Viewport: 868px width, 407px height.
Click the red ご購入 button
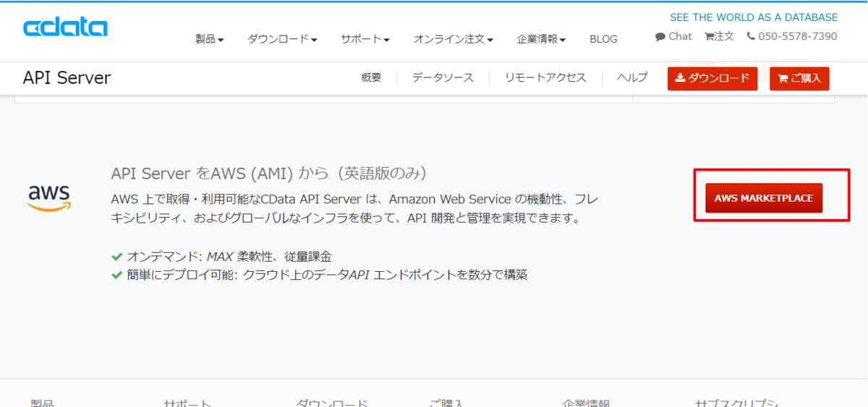point(799,79)
